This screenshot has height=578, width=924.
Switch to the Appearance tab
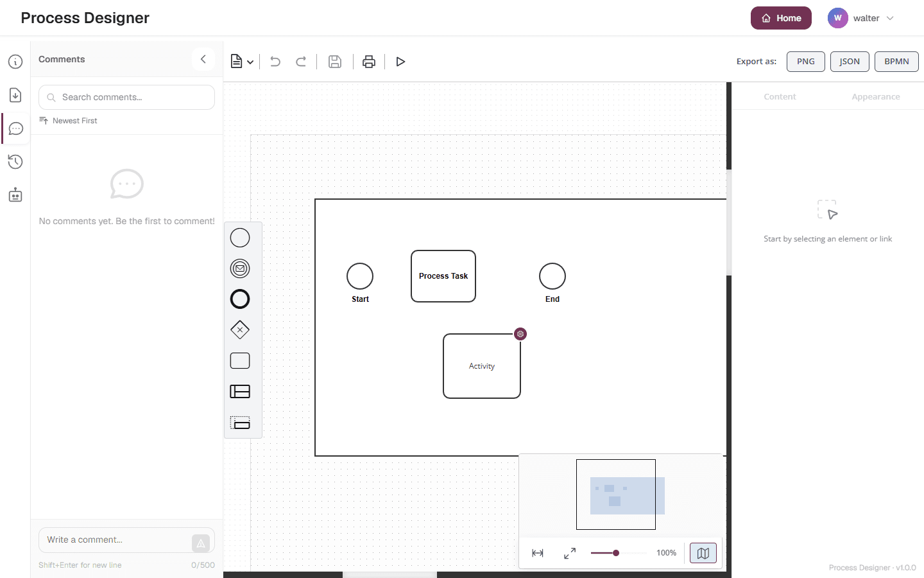click(876, 97)
